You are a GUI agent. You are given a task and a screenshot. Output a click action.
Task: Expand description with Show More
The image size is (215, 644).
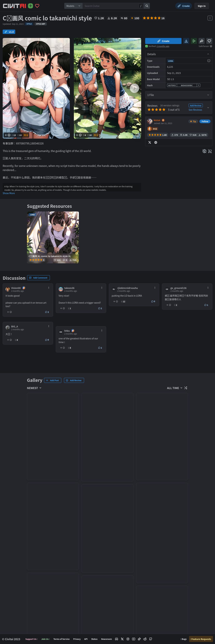pos(9,193)
